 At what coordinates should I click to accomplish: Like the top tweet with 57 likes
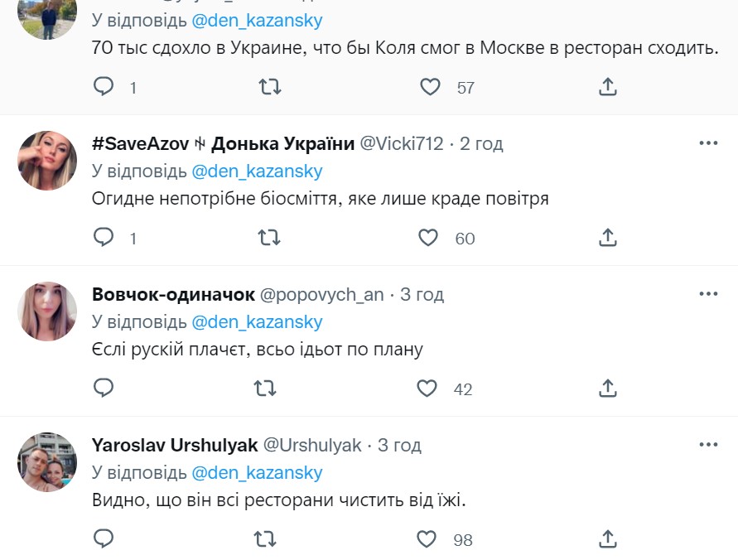(430, 86)
